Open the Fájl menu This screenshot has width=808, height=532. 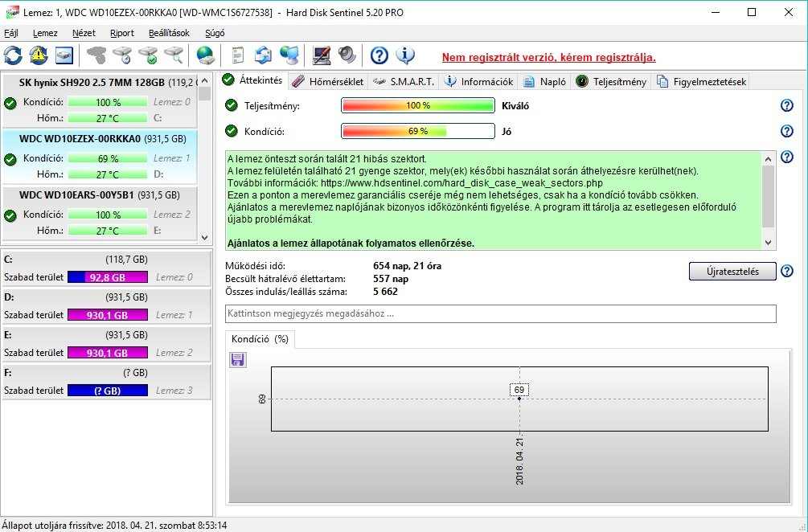click(x=10, y=33)
